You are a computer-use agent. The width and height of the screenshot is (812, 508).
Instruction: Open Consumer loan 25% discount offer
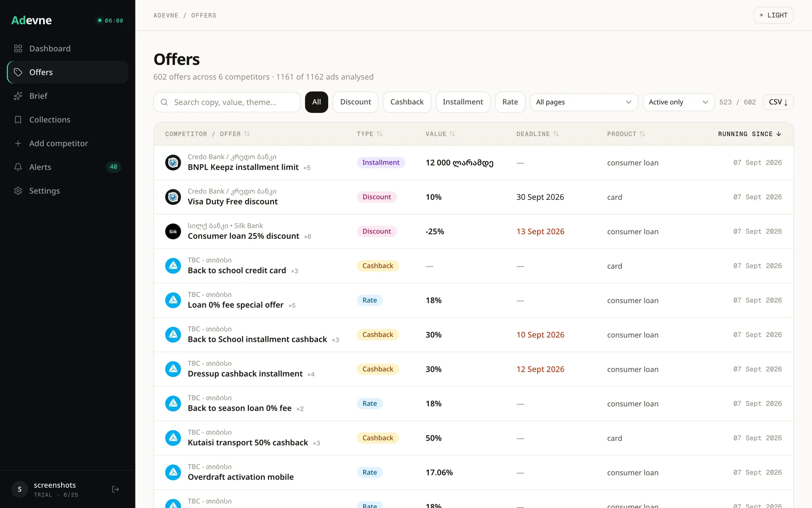[244, 236]
